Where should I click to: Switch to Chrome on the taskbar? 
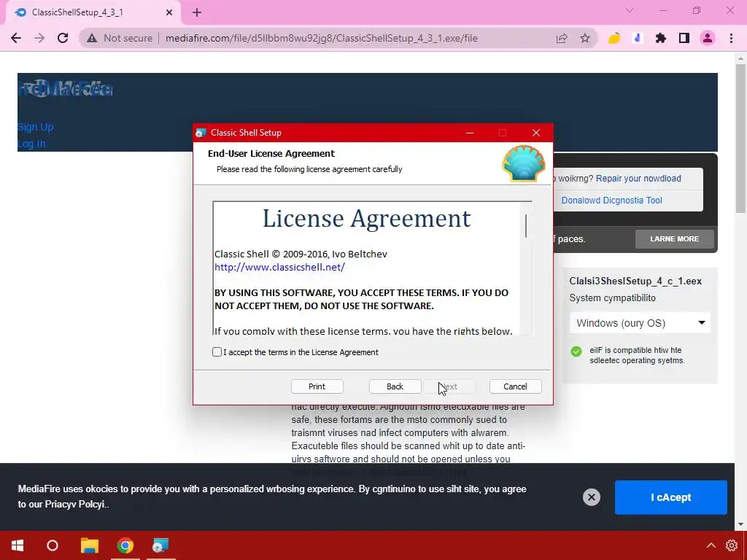[x=125, y=545]
